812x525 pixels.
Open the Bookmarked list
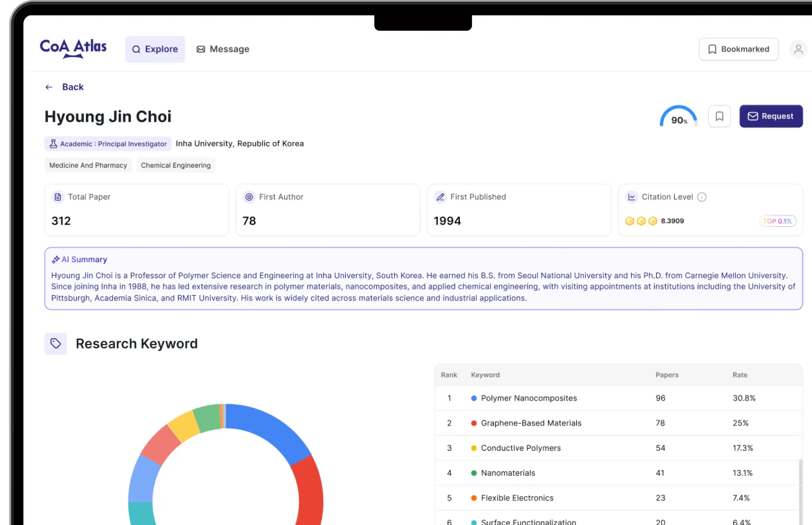(738, 49)
